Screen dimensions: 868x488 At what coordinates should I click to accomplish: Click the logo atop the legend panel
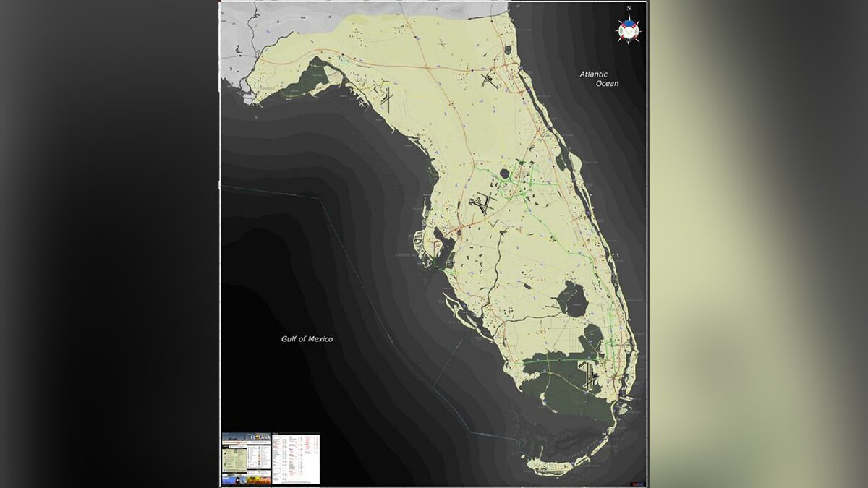coord(246,437)
